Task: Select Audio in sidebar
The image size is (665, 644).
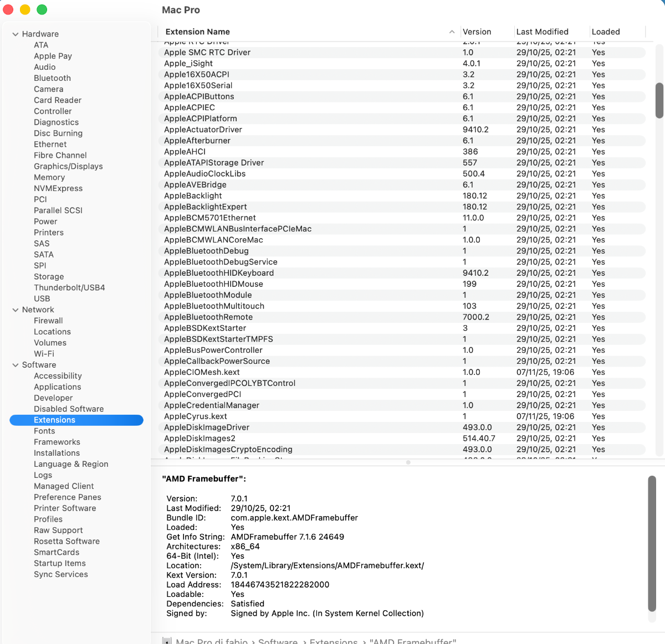Action: (44, 67)
